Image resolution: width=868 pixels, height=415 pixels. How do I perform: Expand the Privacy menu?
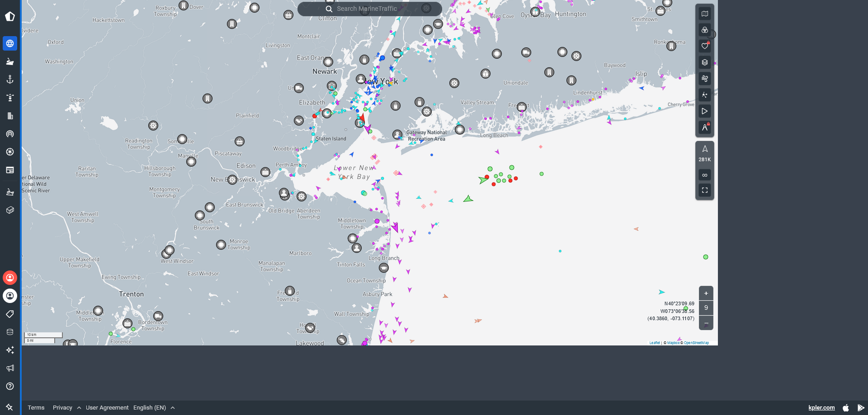click(67, 407)
